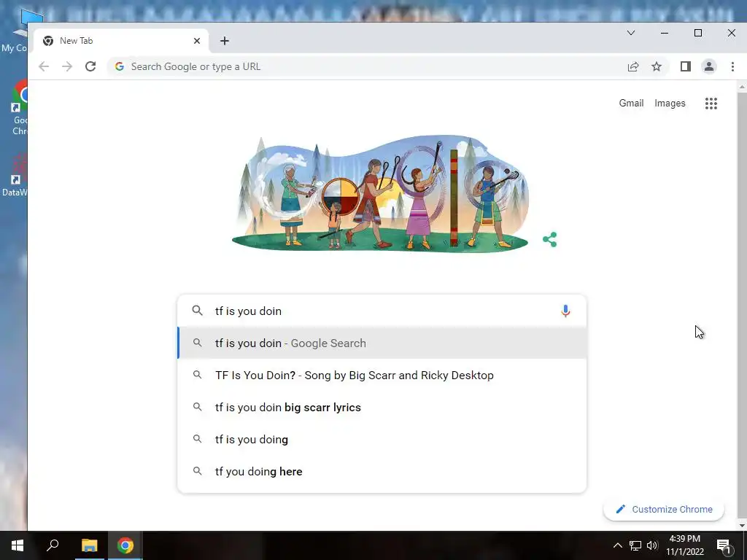The height and width of the screenshot is (560, 747).
Task: Close the New Tab tab
Action: [197, 41]
